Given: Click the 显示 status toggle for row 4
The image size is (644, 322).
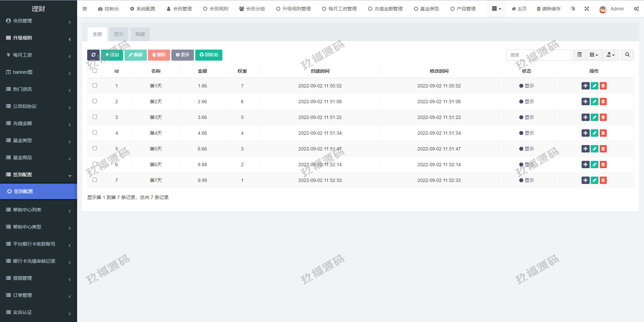Looking at the screenshot, I should click(x=526, y=133).
